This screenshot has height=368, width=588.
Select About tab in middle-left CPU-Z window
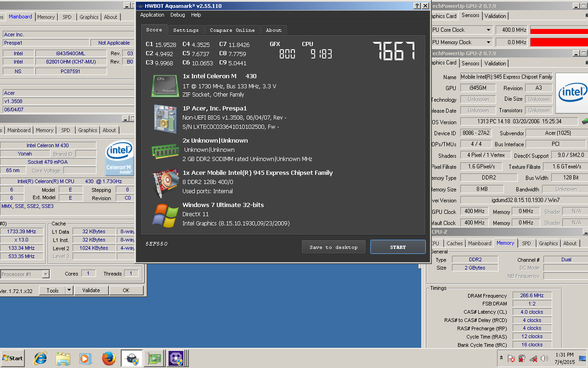coord(109,130)
